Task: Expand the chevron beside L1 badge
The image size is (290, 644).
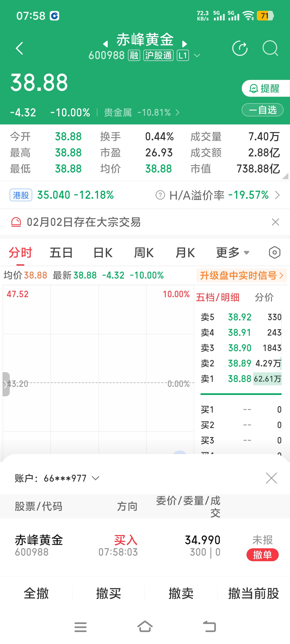Action: pyautogui.click(x=197, y=55)
